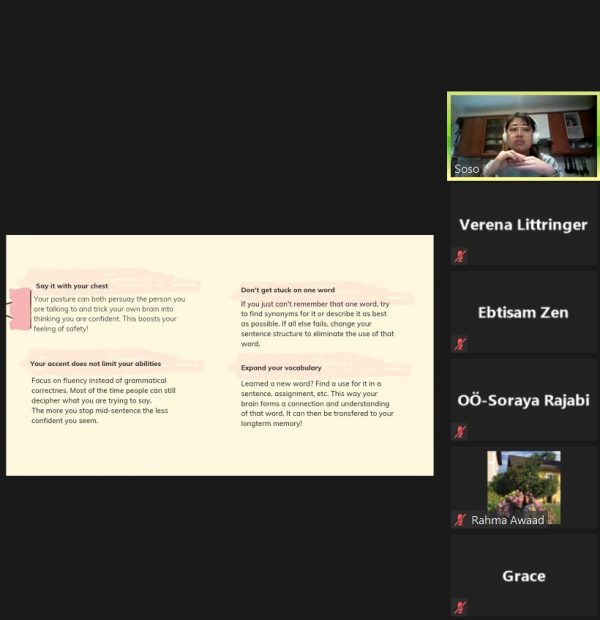Select Grace's participant tile
Screen dimensions: 600x620
point(523,576)
